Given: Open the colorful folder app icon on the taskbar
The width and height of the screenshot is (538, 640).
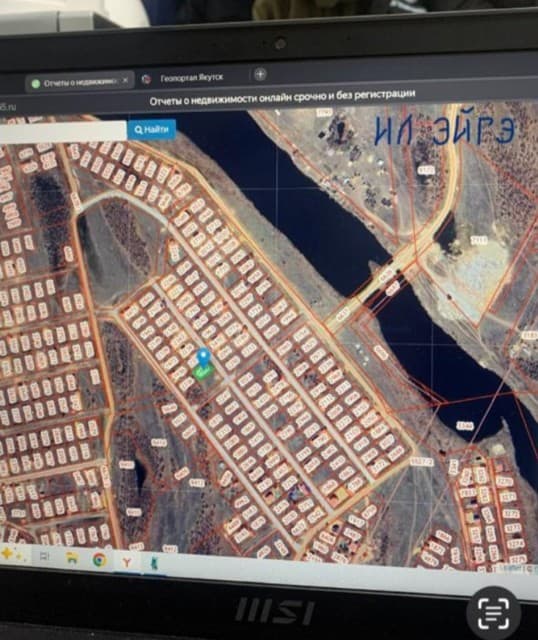Looking at the screenshot, I should pos(72,558).
